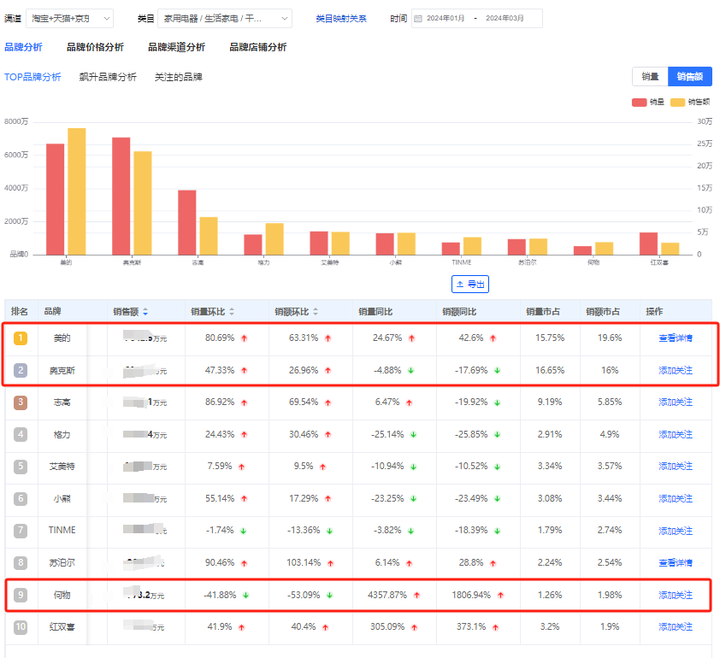The height and width of the screenshot is (658, 720).
Task: Click brand name 奥克斯 in table
Action: (62, 371)
